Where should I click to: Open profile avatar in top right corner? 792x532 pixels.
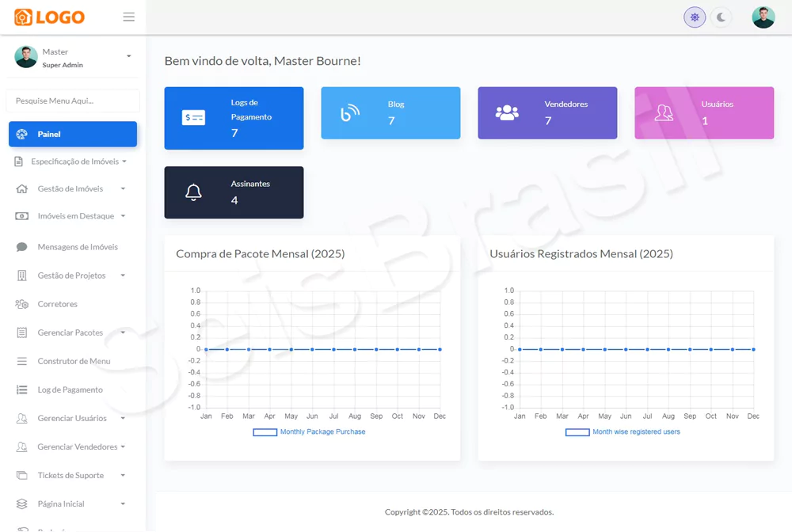click(763, 17)
